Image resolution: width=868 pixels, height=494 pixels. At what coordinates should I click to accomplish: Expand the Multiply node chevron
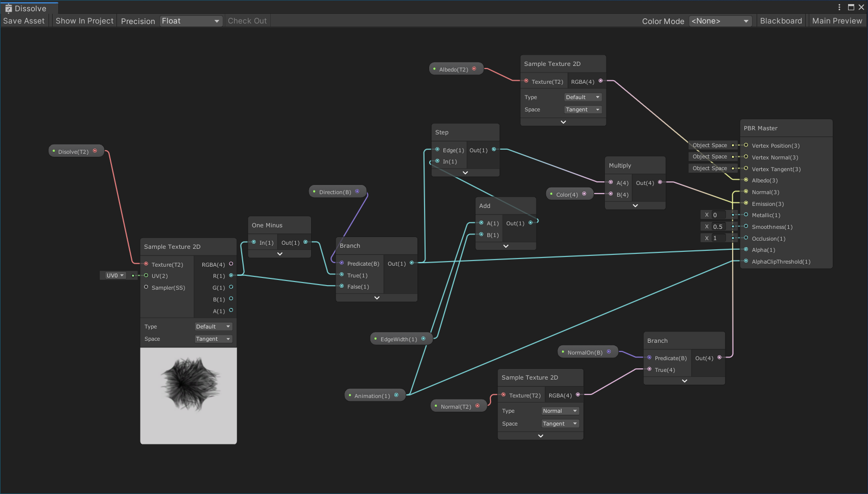pos(635,205)
